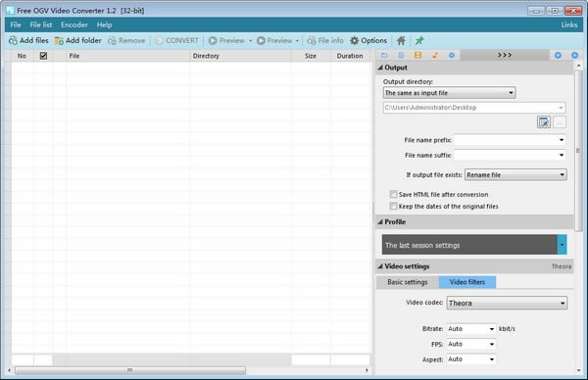The height and width of the screenshot is (380, 588).
Task: Open the File name suffix combo box
Action: (510, 155)
